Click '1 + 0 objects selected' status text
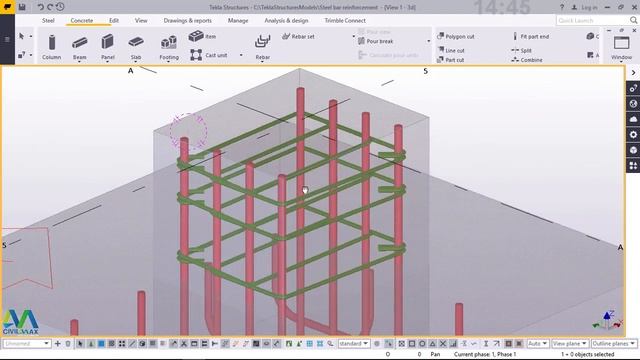Image resolution: width=640 pixels, height=360 pixels. click(588, 354)
